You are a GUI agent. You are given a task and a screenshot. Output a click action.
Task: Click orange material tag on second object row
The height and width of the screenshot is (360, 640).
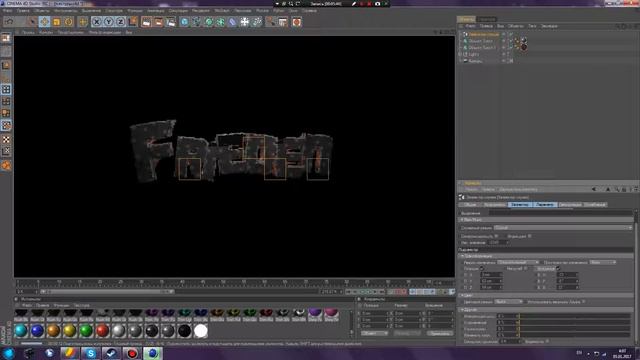tap(517, 41)
